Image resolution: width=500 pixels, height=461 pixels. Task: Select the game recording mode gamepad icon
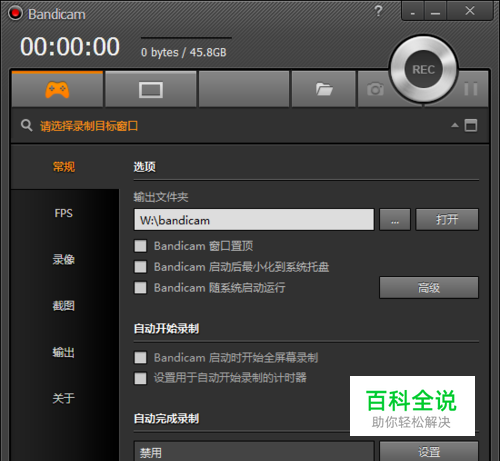point(57,90)
